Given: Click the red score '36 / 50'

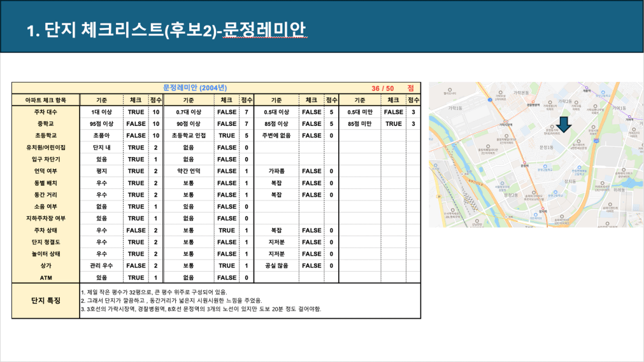Looking at the screenshot, I should click(x=383, y=88).
